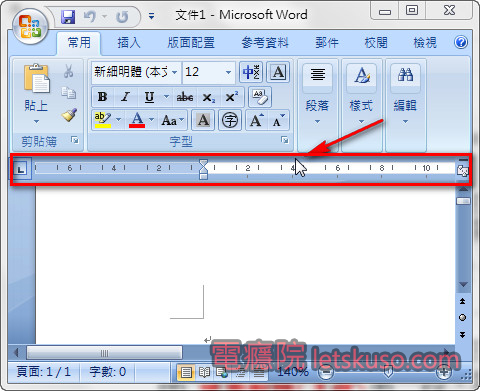Select Print Layout view icon
Viewport: 480px width, 391px height.
pyautogui.click(x=186, y=372)
